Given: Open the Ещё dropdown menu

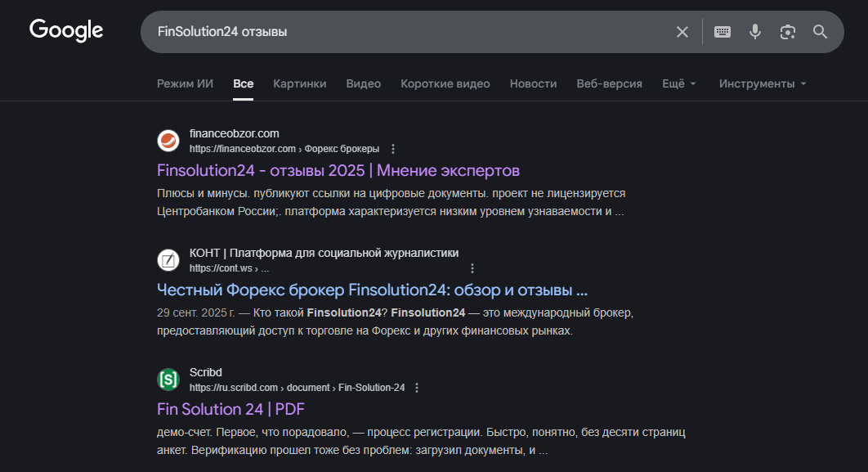Looking at the screenshot, I should (x=678, y=83).
